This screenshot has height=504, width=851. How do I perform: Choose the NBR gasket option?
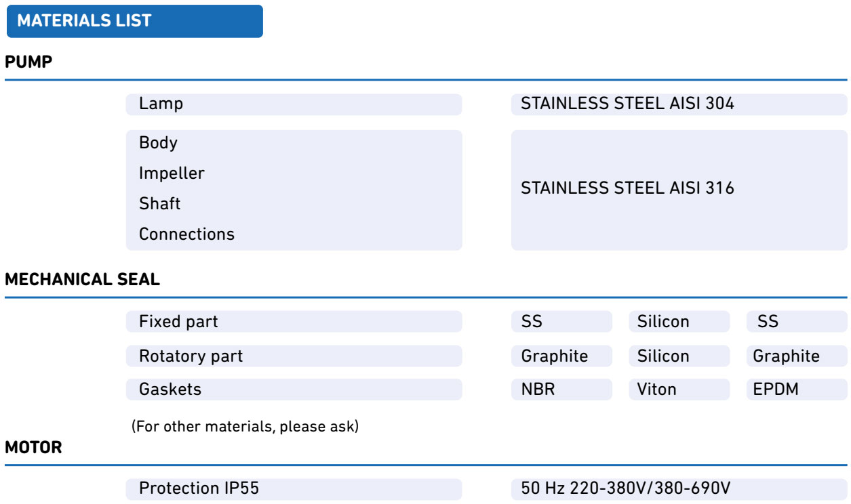tap(561, 390)
